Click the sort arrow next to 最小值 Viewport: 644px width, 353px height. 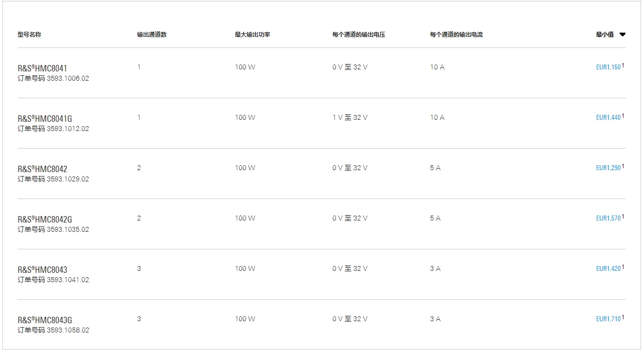tap(622, 35)
